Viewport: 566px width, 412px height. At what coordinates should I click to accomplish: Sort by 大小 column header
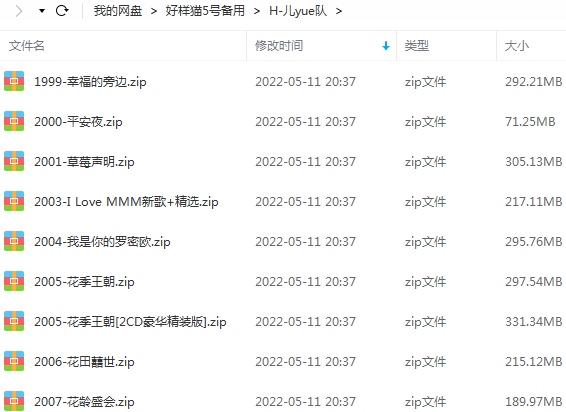(x=517, y=46)
